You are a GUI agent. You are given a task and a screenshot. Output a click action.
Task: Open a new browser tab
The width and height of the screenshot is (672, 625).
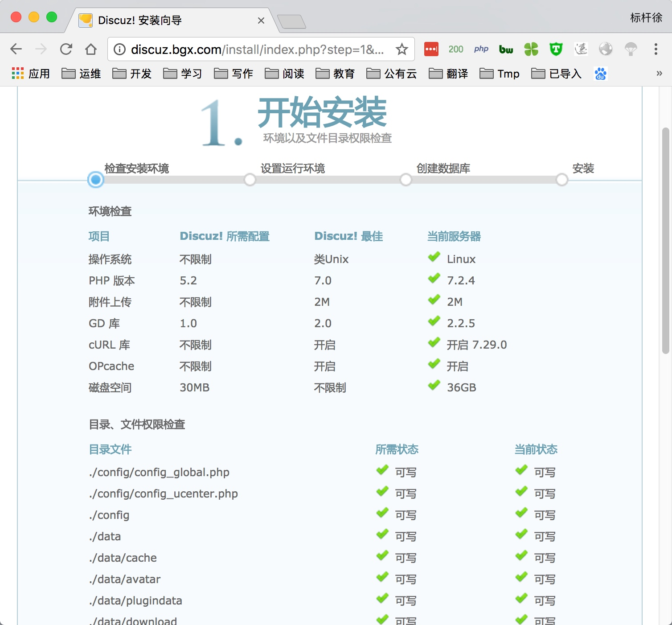pyautogui.click(x=291, y=21)
